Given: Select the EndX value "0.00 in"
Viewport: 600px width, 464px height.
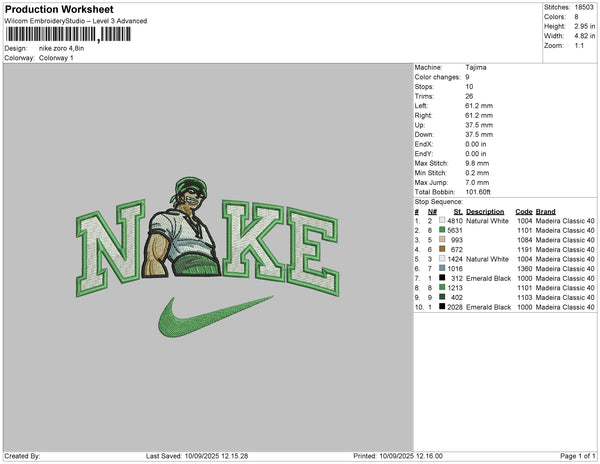Looking at the screenshot, I should click(x=476, y=144).
